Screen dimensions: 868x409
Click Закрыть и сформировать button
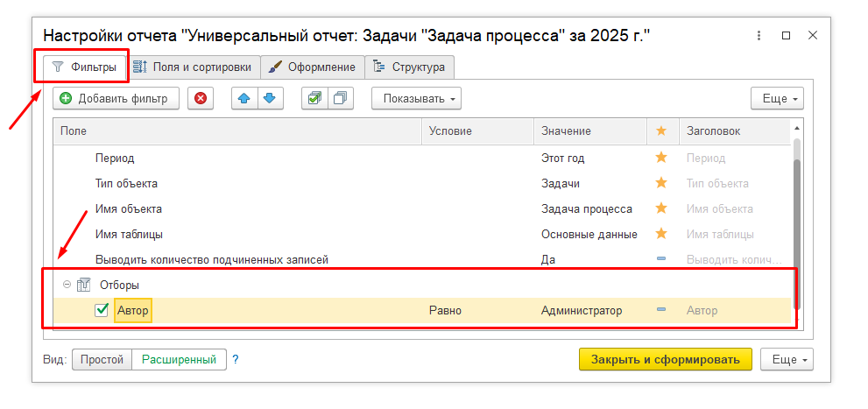tap(666, 359)
